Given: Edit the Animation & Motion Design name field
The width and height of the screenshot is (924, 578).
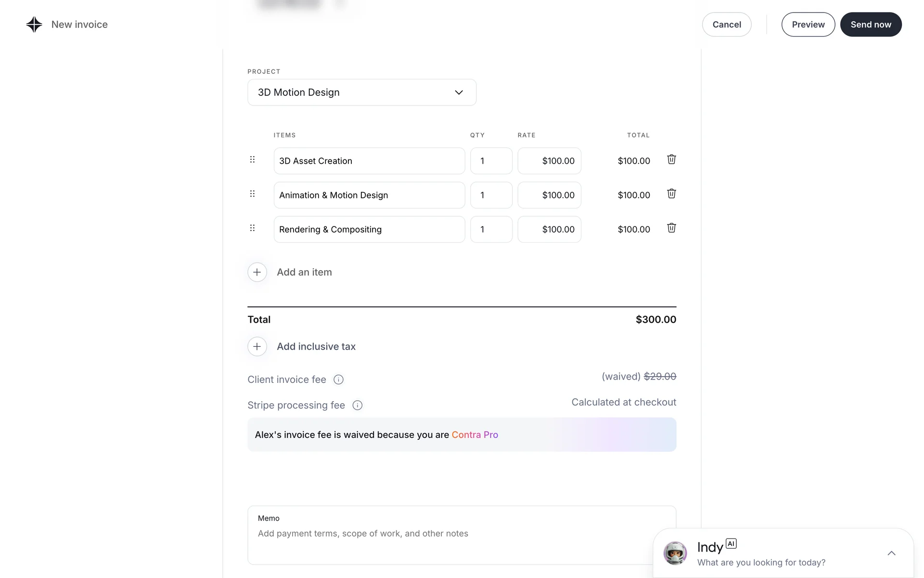Looking at the screenshot, I should tap(369, 195).
